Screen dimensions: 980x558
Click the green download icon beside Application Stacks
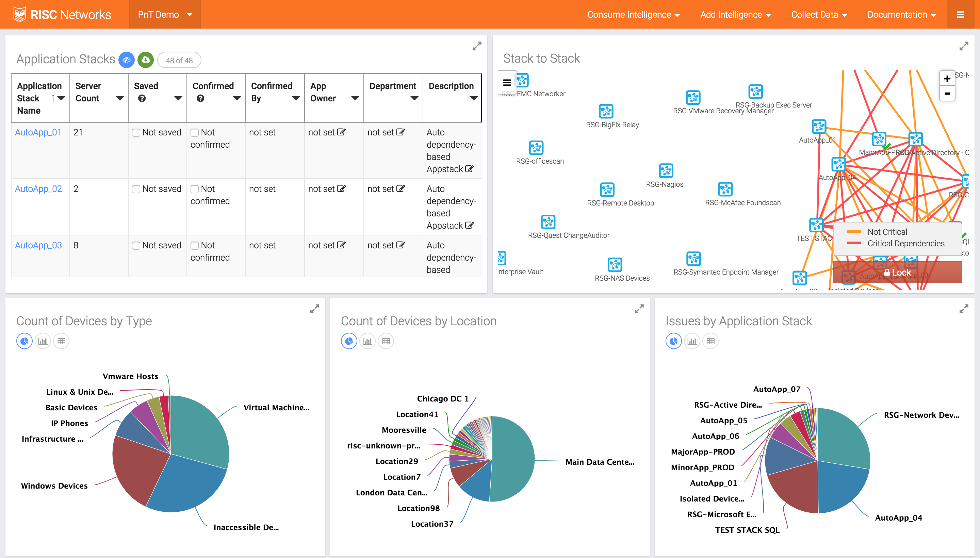(145, 60)
